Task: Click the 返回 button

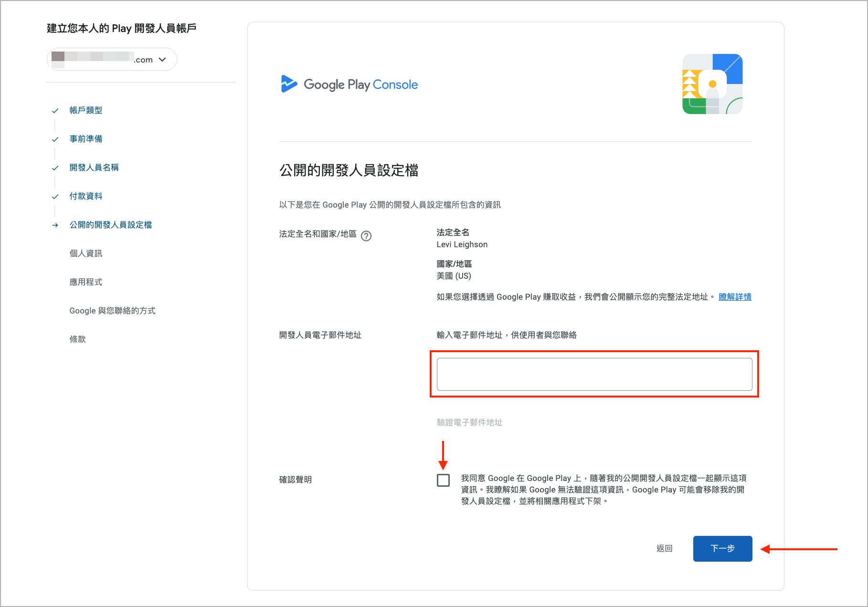Action: pos(665,548)
